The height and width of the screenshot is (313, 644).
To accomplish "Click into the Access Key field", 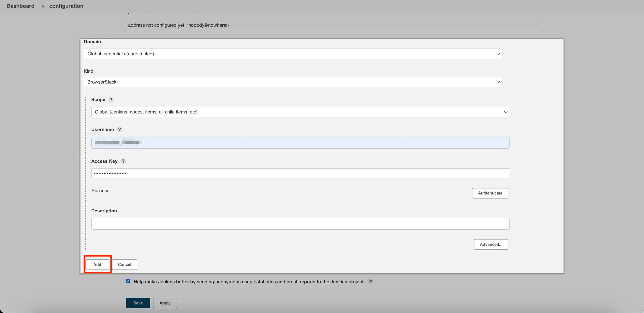I will click(x=300, y=173).
